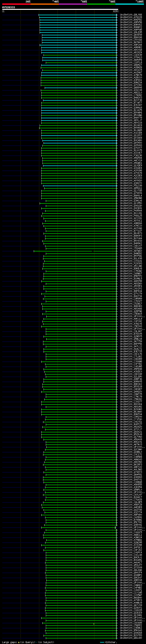Select hit label UniRef100_C7H3Z7
The width and height of the screenshot is (146, 644).
(131, 301)
